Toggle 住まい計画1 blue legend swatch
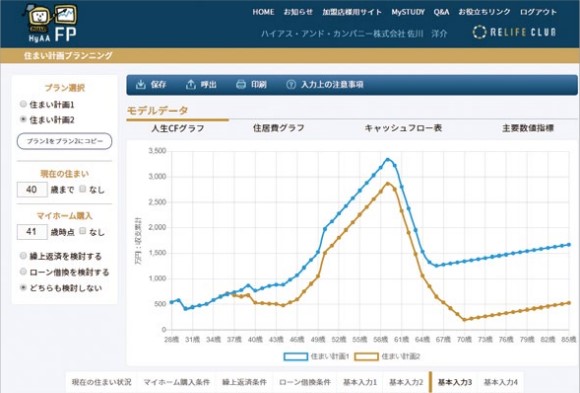 point(296,356)
